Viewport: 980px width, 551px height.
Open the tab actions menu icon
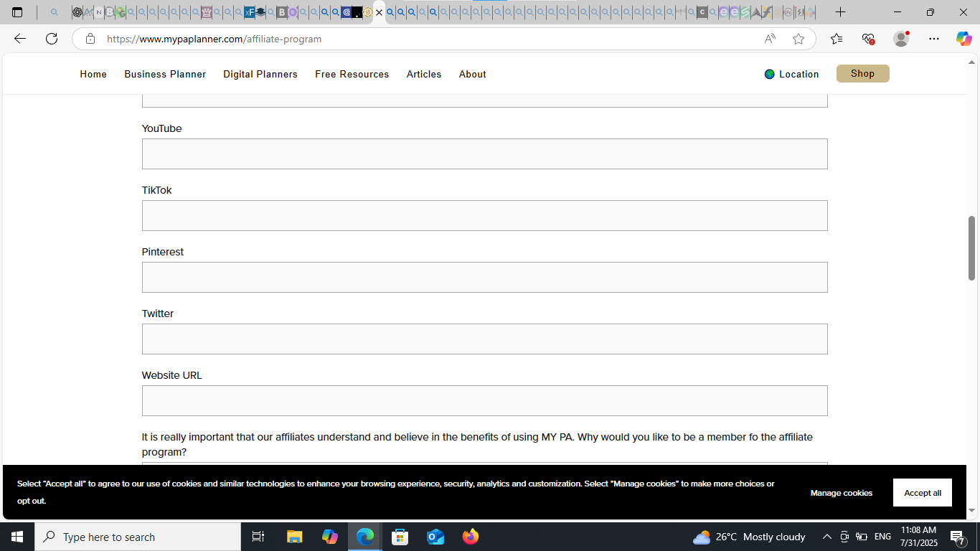coord(17,12)
